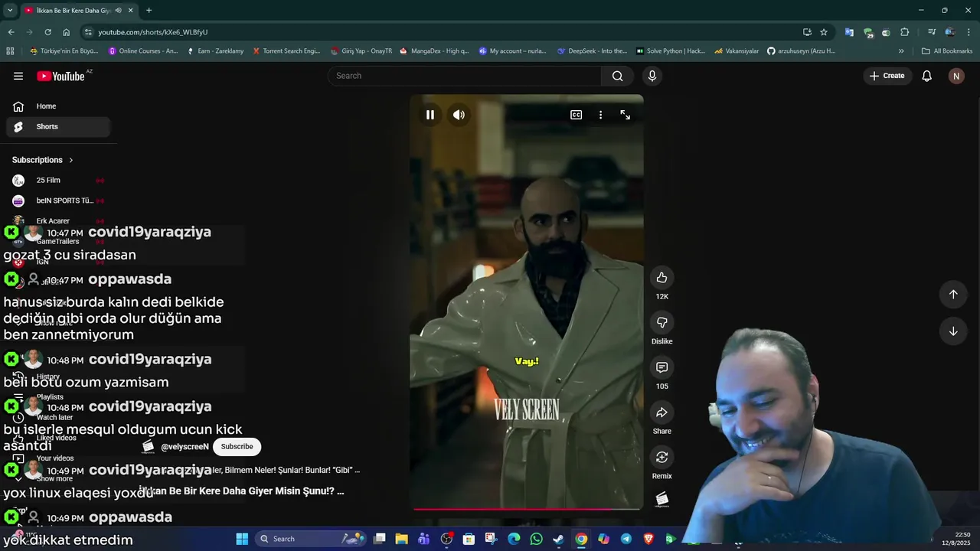Go to previous Short with up arrow
Screen dimensions: 980x551
tap(953, 295)
